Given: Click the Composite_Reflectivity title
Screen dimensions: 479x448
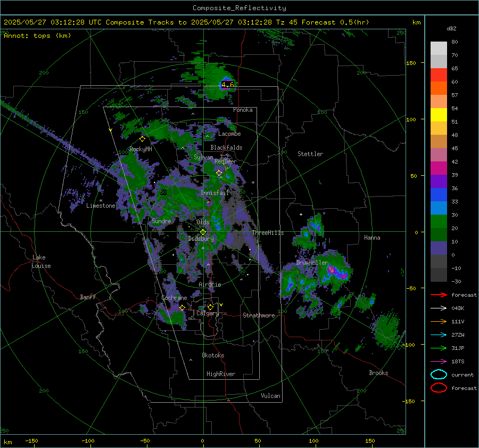Looking at the screenshot, I should pos(240,8).
